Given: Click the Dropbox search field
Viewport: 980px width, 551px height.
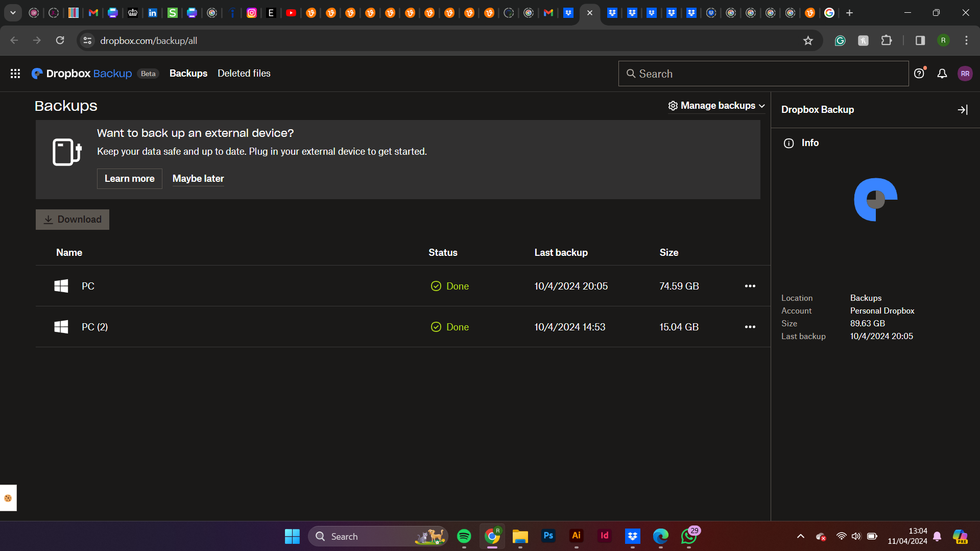Looking at the screenshot, I should coord(763,74).
